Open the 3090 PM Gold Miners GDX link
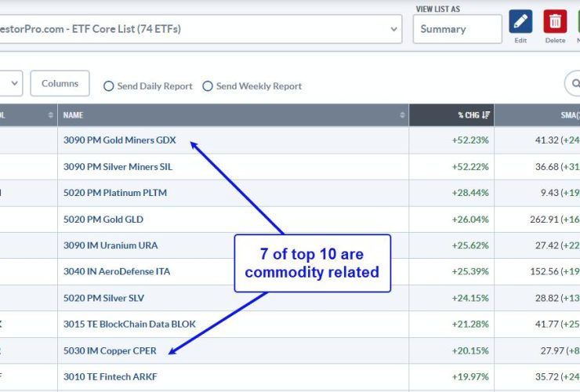580x392 pixels. [x=119, y=140]
